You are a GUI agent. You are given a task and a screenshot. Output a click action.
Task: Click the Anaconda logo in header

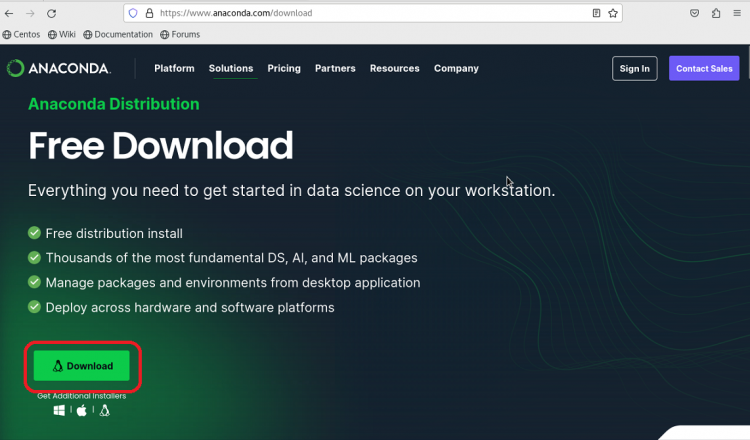pyautogui.click(x=58, y=69)
